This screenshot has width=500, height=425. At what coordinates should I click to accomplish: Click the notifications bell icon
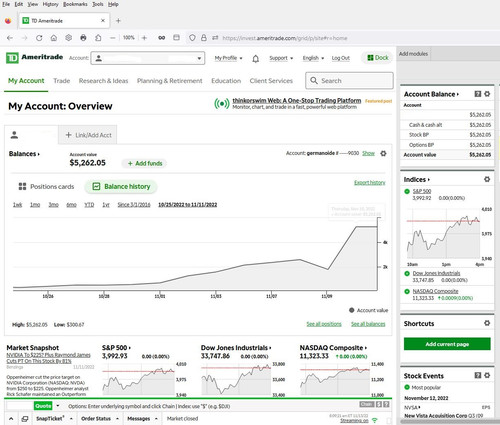click(x=255, y=59)
